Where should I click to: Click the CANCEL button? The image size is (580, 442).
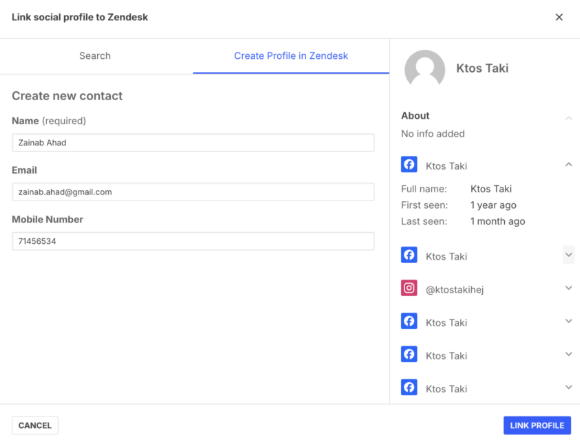click(x=35, y=425)
